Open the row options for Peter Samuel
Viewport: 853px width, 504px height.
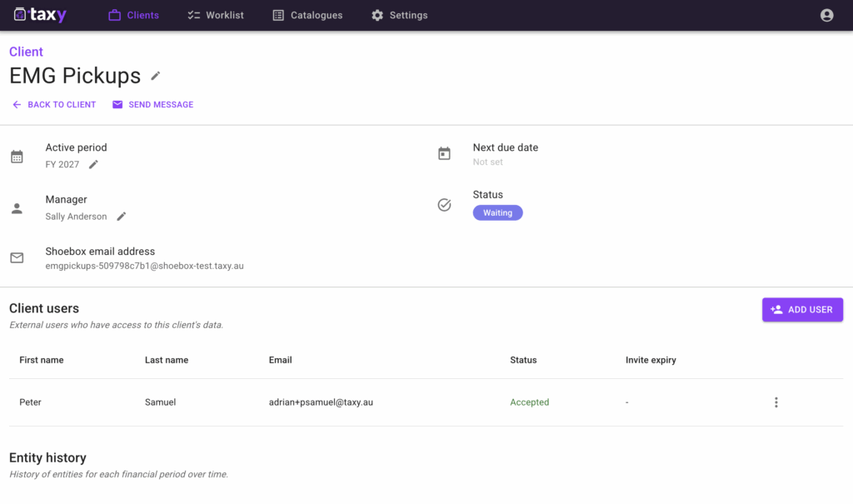click(776, 402)
